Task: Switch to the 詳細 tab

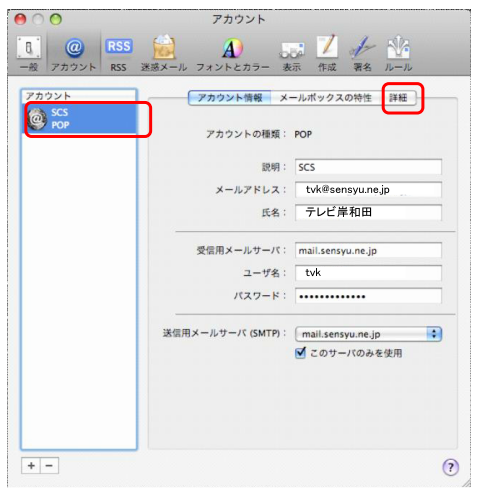Action: point(399,98)
